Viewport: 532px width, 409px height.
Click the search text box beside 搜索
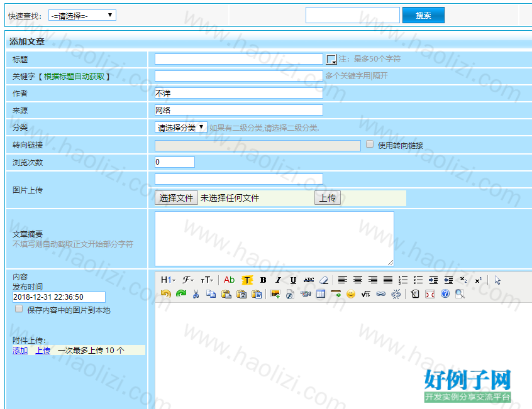tap(353, 15)
